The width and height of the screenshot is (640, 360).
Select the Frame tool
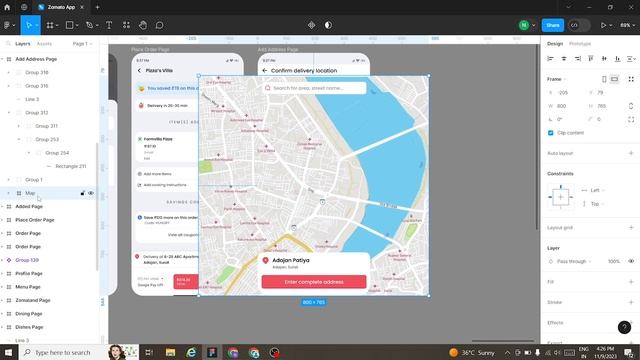[x=50, y=25]
